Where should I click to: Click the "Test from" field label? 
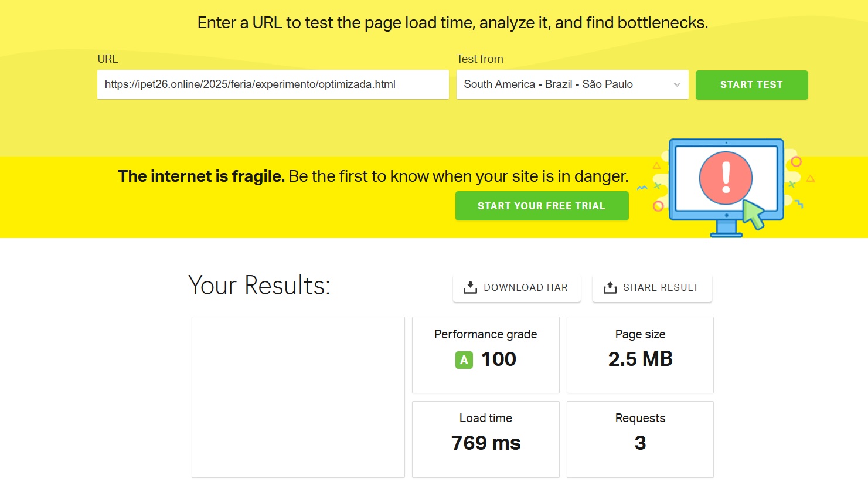[x=479, y=59]
